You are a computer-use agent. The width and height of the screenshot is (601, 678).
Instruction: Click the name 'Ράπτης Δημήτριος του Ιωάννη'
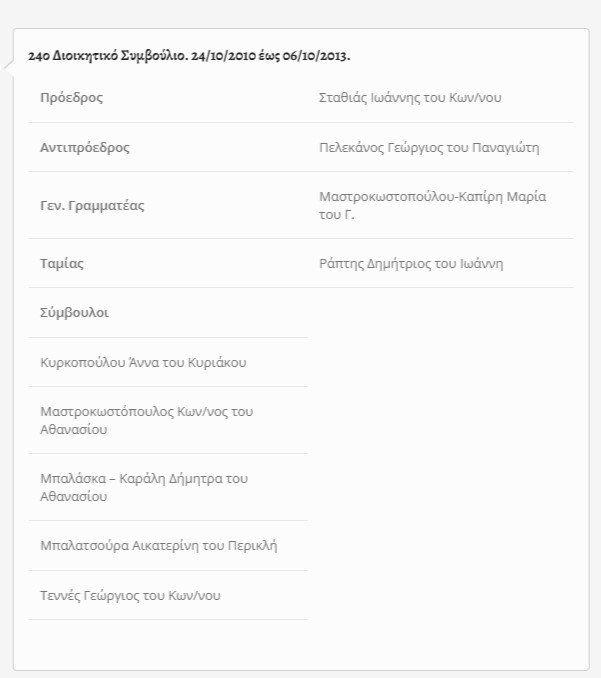(410, 264)
